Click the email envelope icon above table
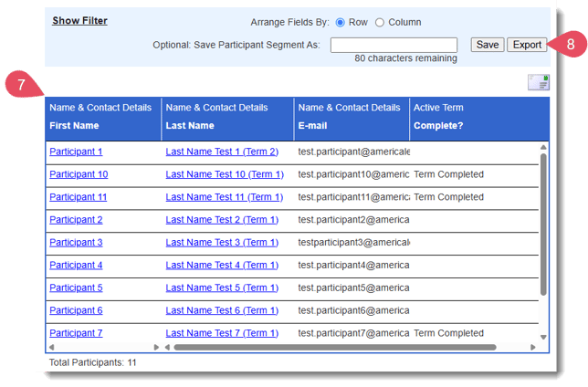Screen dimensions: 588x387 pyautogui.click(x=538, y=83)
